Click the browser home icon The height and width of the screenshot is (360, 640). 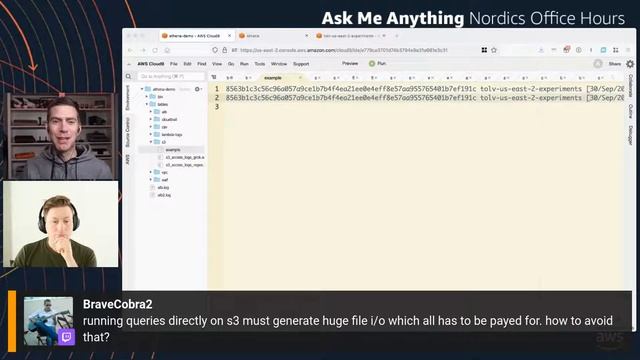pos(167,50)
